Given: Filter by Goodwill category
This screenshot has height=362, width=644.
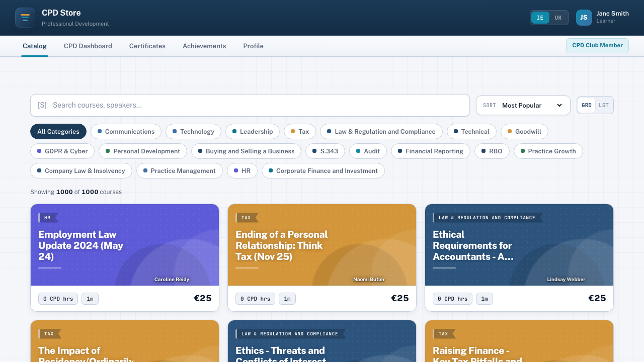Looking at the screenshot, I should click(x=524, y=132).
